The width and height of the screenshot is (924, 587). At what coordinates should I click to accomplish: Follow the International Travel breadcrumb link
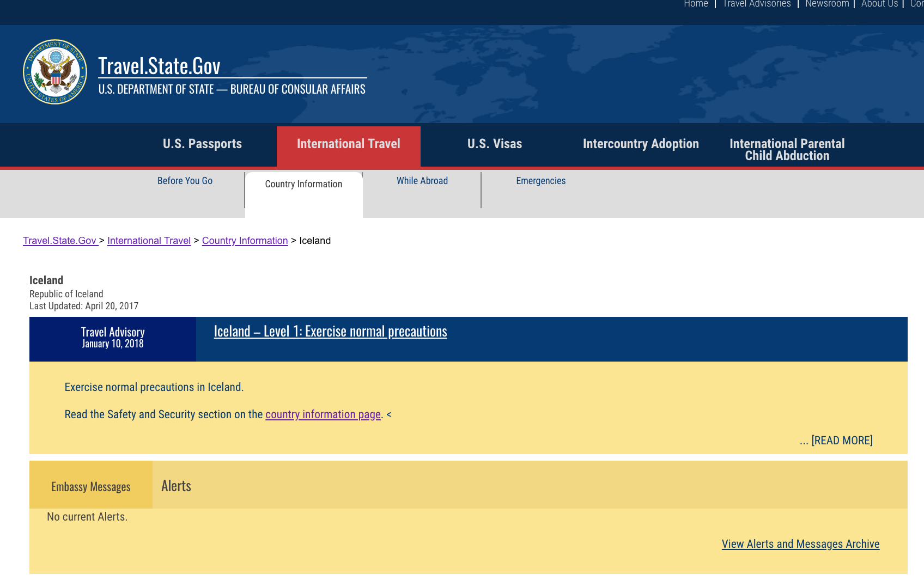(149, 241)
